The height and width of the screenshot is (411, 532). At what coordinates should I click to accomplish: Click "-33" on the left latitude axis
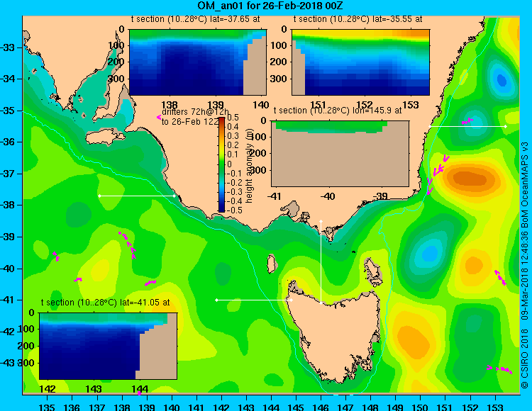[8, 47]
